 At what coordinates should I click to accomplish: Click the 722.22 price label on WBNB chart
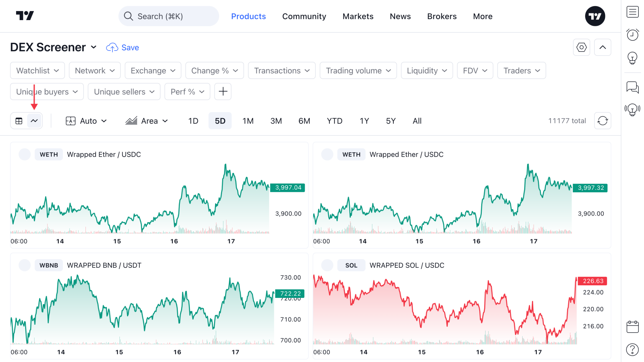[290, 293]
